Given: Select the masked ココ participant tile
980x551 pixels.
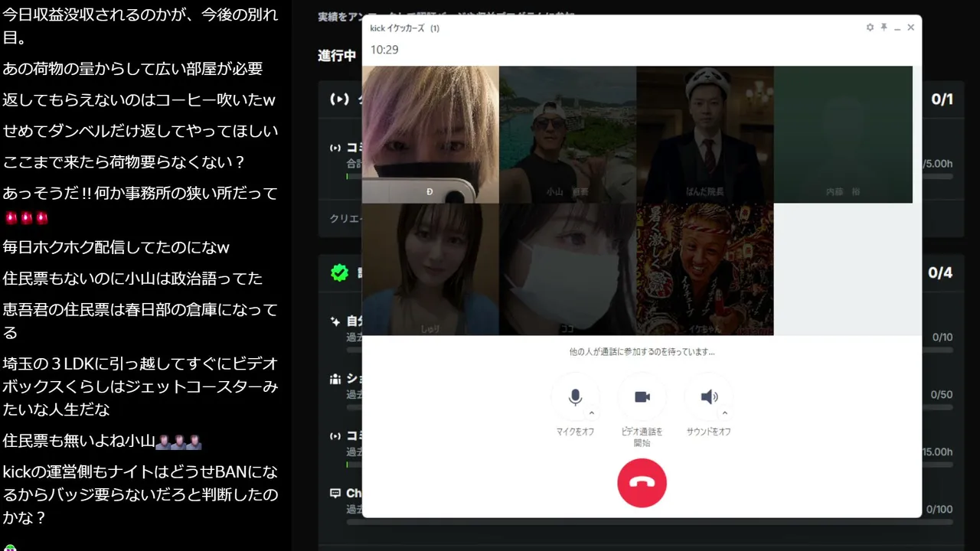Looking at the screenshot, I should point(567,269).
